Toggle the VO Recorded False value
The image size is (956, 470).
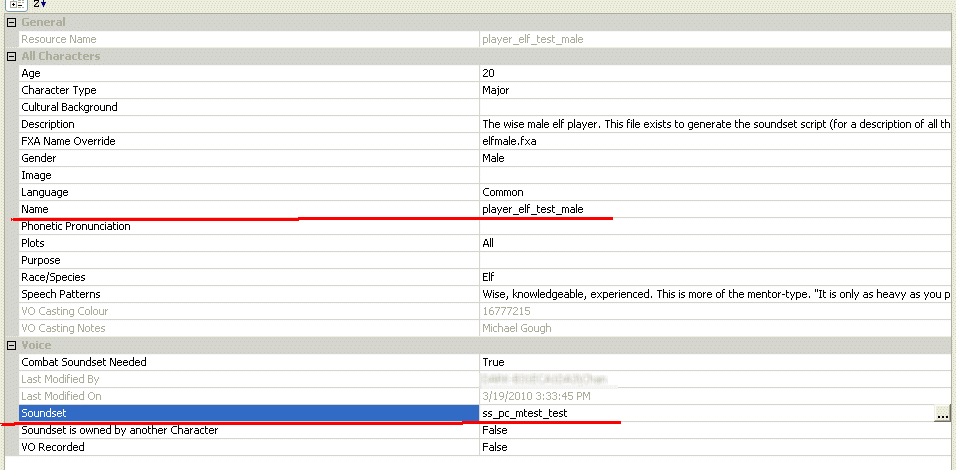pos(494,447)
